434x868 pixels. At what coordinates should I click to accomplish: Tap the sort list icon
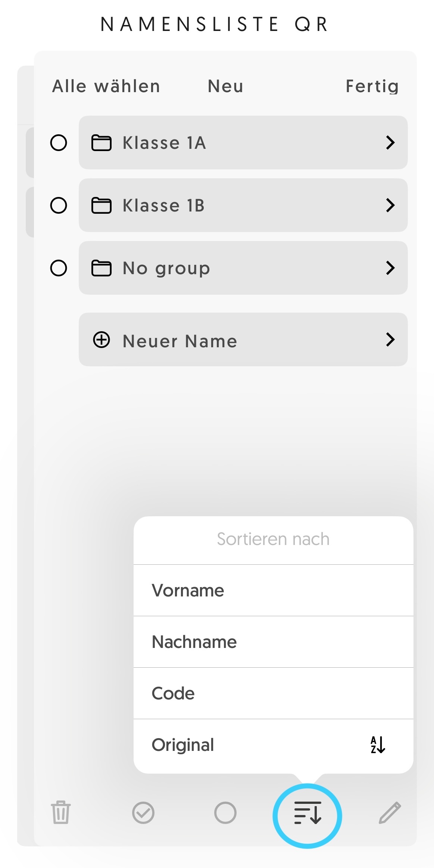coord(307,813)
